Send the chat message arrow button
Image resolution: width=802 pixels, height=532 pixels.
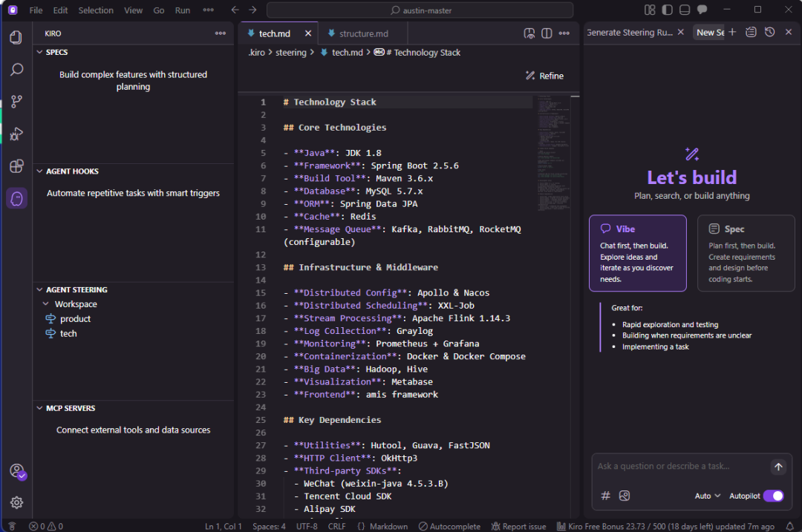point(778,467)
